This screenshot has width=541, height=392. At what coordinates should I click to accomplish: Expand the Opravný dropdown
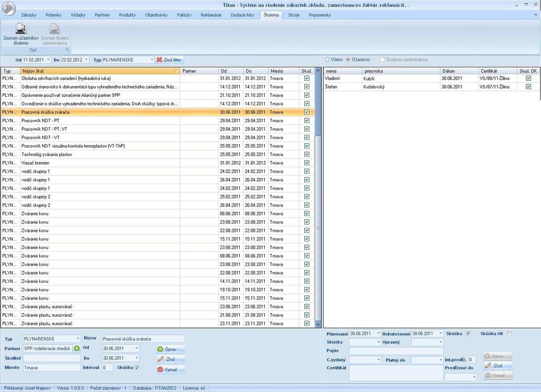(441, 342)
